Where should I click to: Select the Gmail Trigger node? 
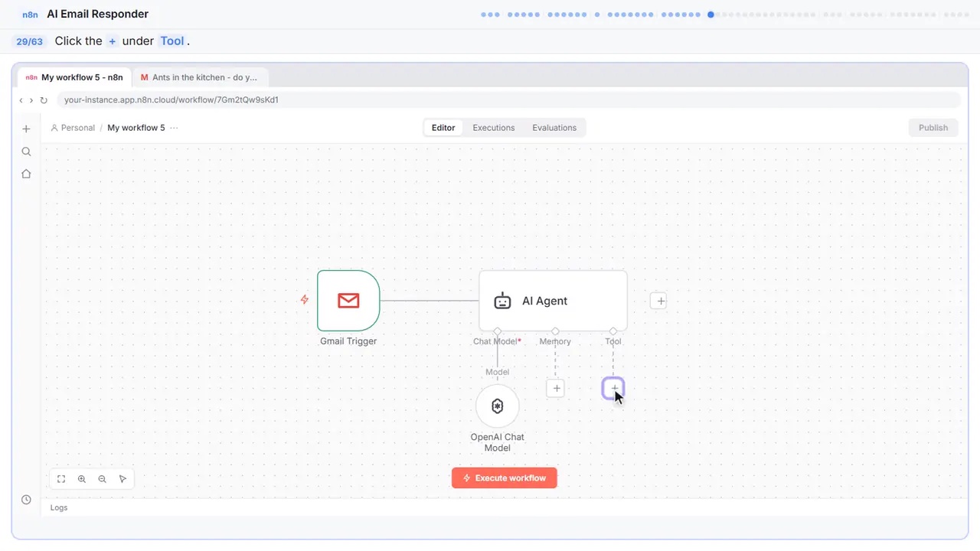coord(348,301)
